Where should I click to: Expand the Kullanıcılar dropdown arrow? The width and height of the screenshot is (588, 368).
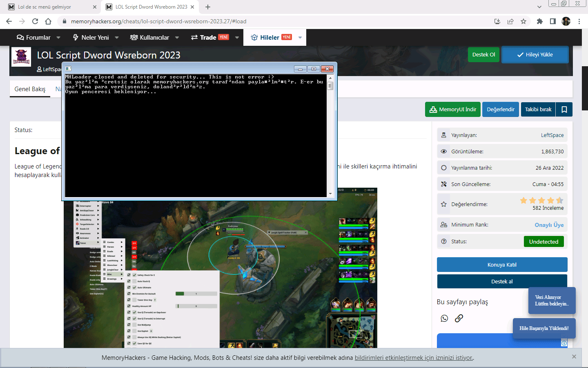coord(177,38)
